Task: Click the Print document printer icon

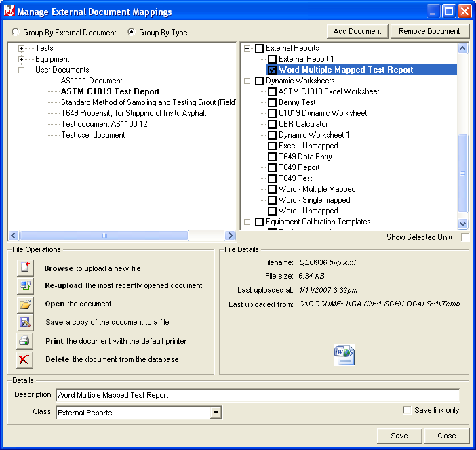Action: pos(24,341)
